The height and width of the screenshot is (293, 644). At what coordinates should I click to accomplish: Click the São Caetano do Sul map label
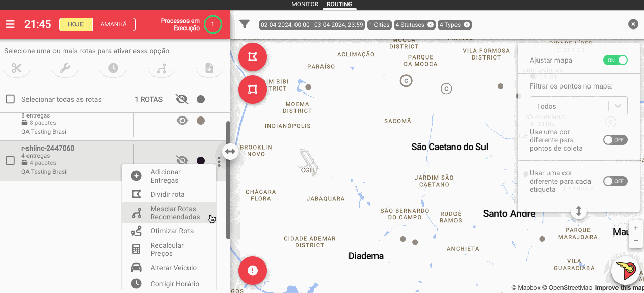pyautogui.click(x=450, y=147)
